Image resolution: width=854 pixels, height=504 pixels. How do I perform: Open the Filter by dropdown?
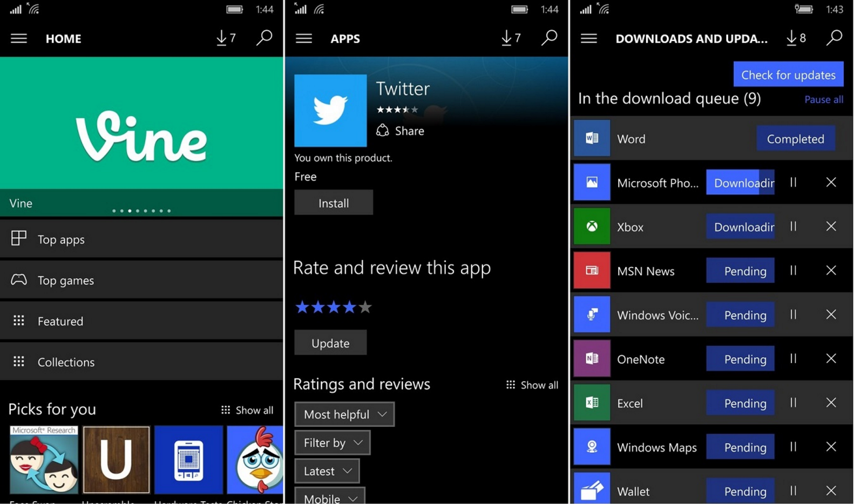click(333, 442)
